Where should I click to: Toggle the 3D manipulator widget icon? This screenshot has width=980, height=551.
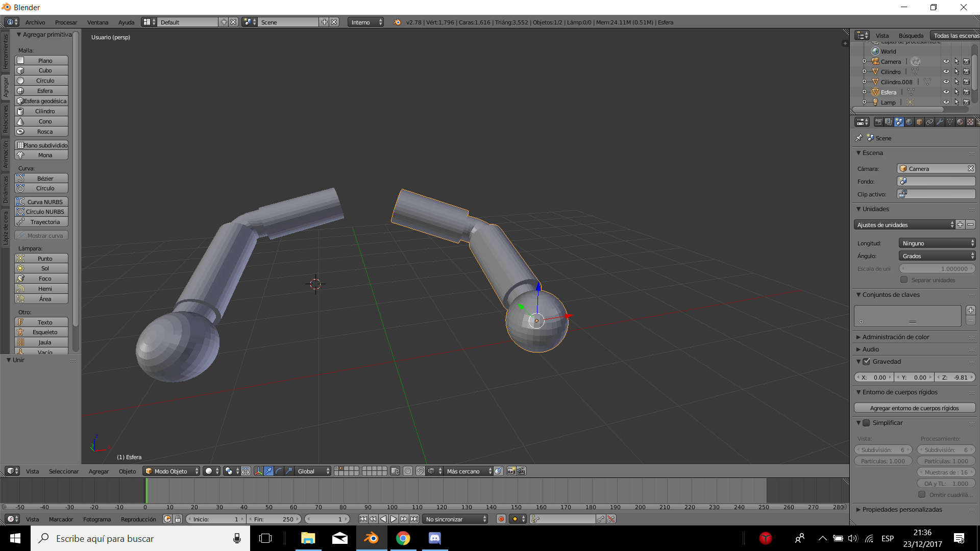tap(258, 471)
